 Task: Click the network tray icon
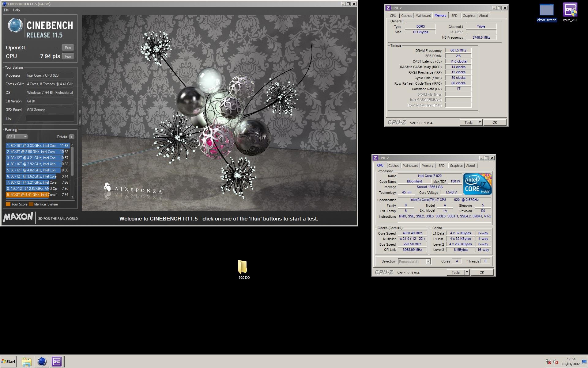[548, 362]
